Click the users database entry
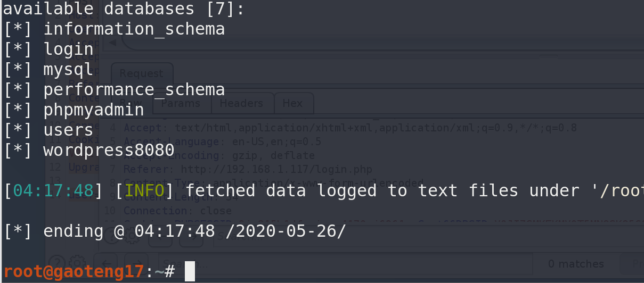The image size is (644, 283). click(x=68, y=130)
